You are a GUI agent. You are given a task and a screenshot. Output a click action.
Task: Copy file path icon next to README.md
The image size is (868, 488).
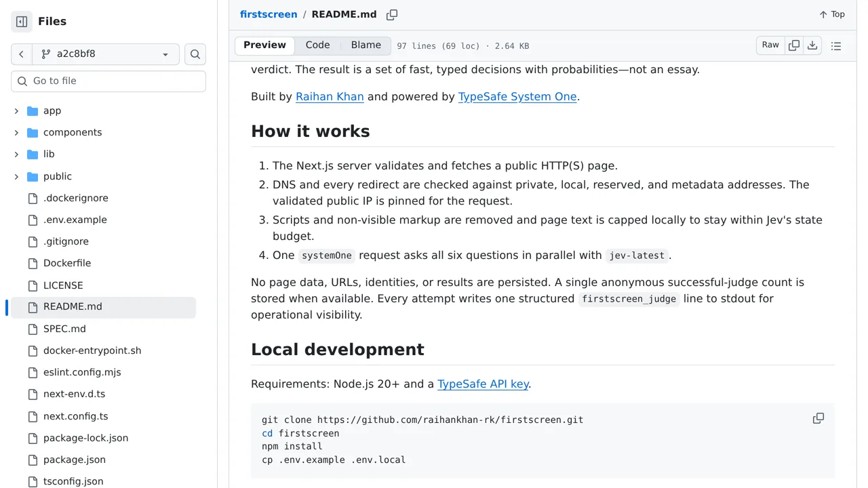tap(392, 15)
